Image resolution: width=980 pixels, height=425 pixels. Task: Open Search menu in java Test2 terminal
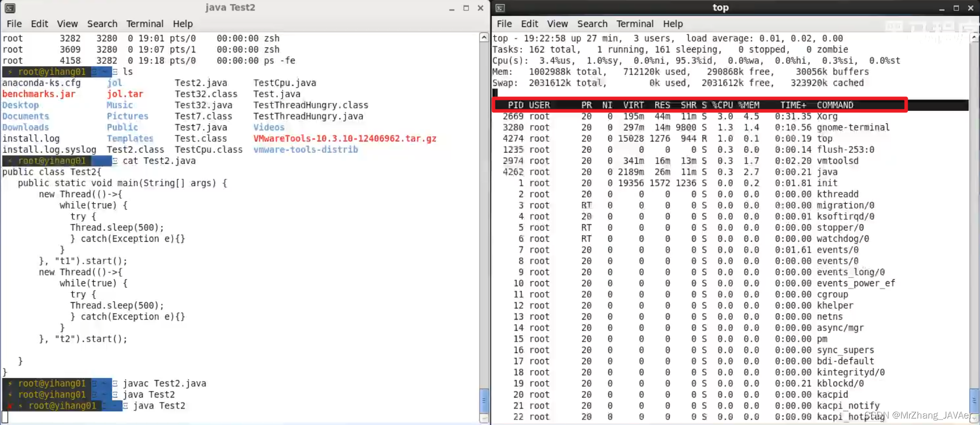click(x=102, y=23)
